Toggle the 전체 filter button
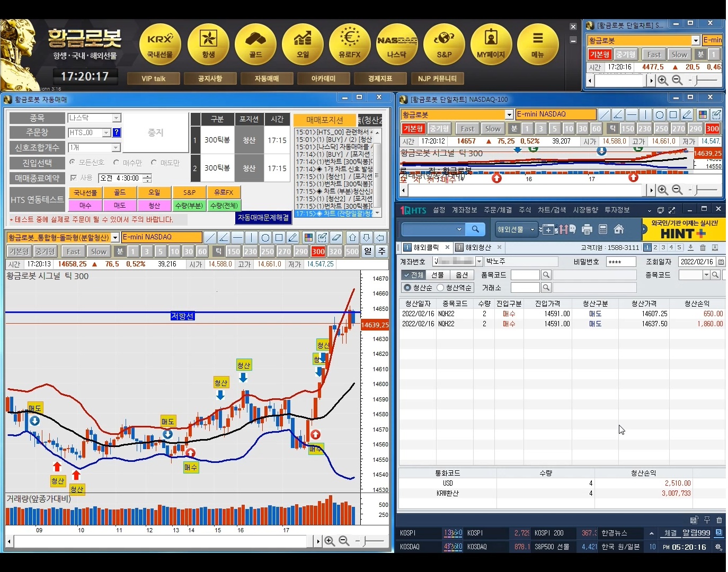728x572 pixels. [413, 275]
